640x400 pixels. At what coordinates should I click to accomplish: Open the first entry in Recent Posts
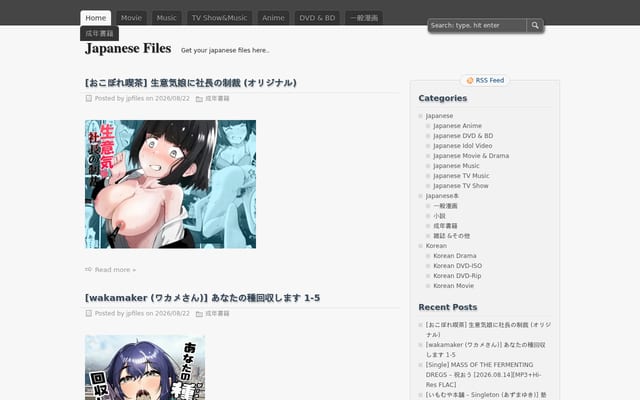click(488, 330)
